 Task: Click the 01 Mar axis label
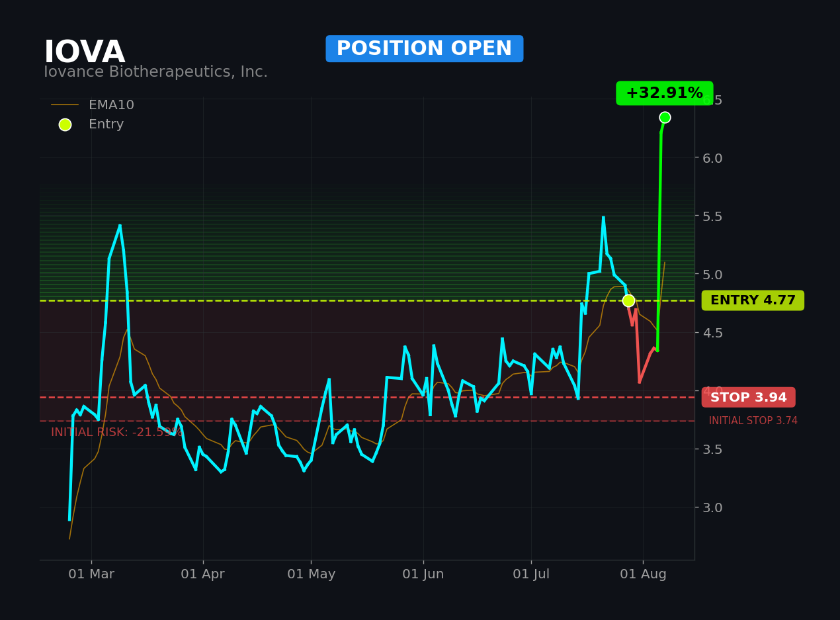click(91, 574)
